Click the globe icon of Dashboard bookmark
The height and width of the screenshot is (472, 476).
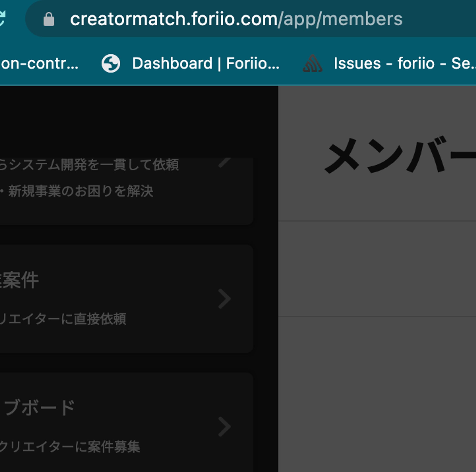tap(111, 63)
